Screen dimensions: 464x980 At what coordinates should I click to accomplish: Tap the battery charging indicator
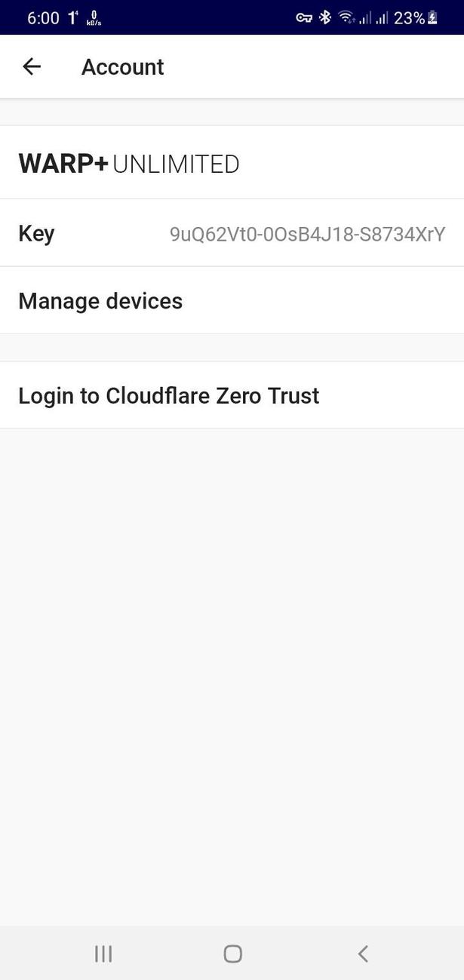tap(432, 17)
